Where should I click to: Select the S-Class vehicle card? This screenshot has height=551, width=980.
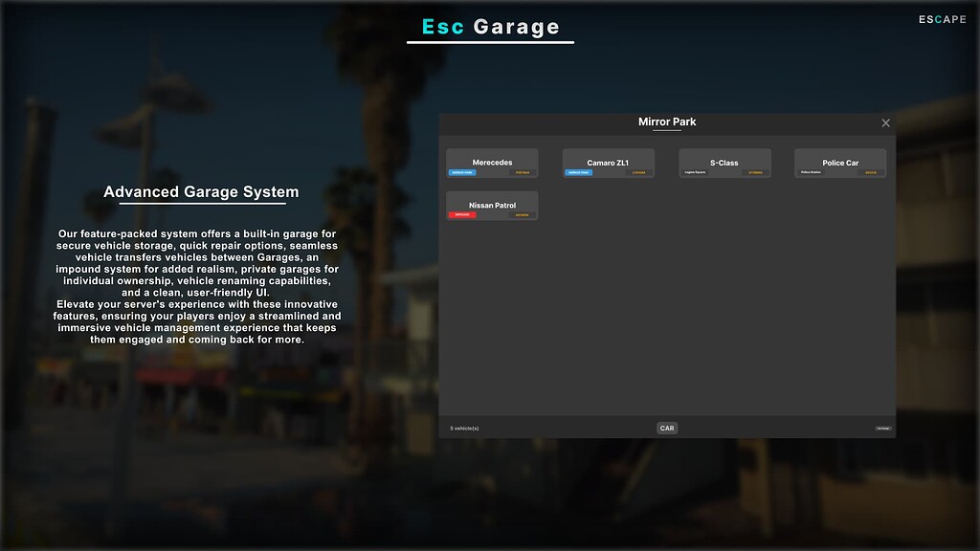pyautogui.click(x=724, y=163)
